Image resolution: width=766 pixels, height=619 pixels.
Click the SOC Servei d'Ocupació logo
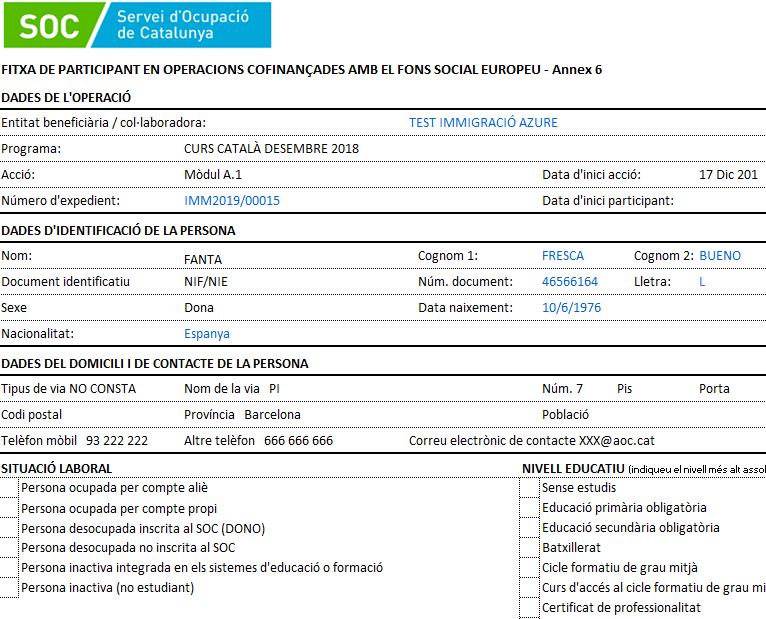(x=136, y=25)
